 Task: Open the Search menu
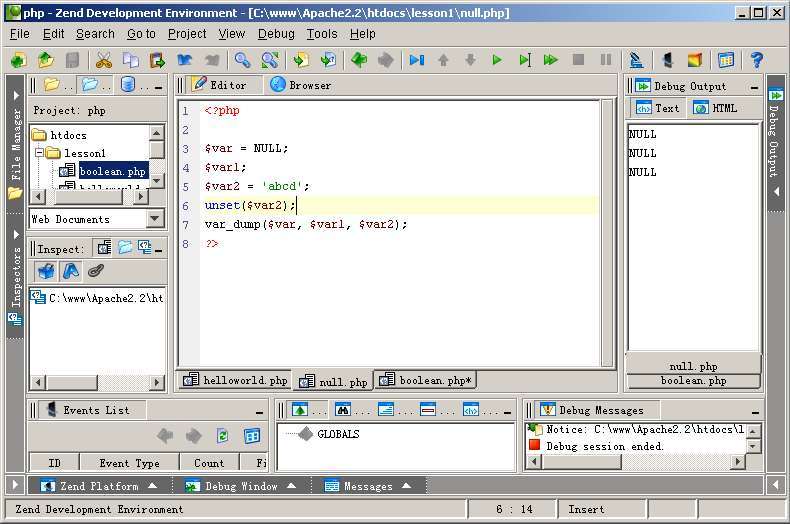tap(95, 34)
